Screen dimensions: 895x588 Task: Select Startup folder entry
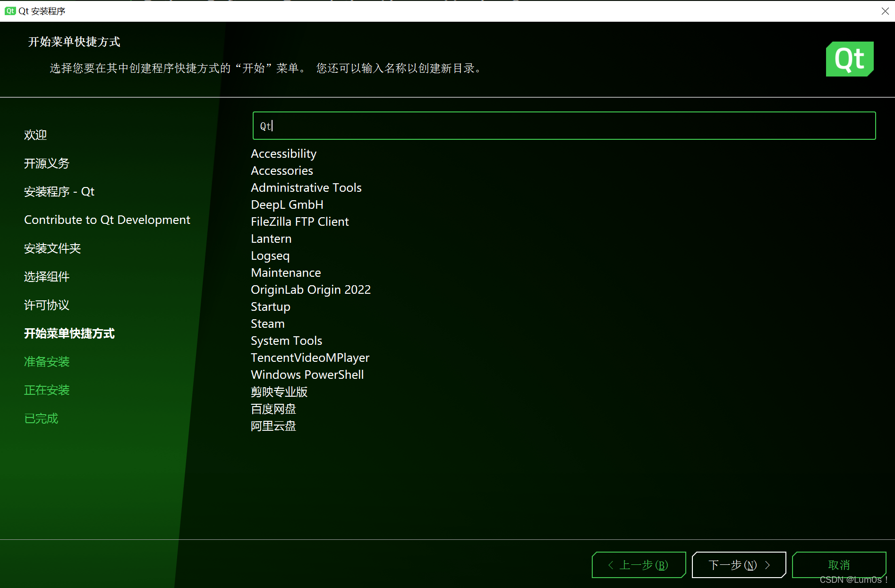click(271, 307)
